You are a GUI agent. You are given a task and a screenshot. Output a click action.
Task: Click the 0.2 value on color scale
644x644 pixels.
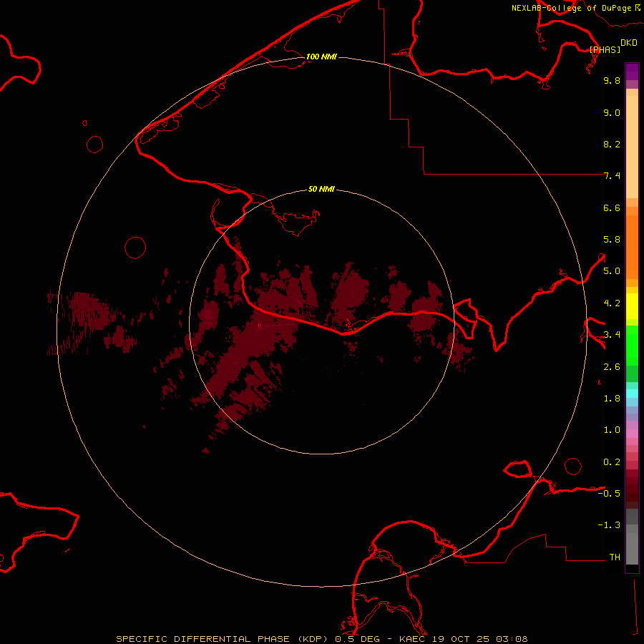612,462
